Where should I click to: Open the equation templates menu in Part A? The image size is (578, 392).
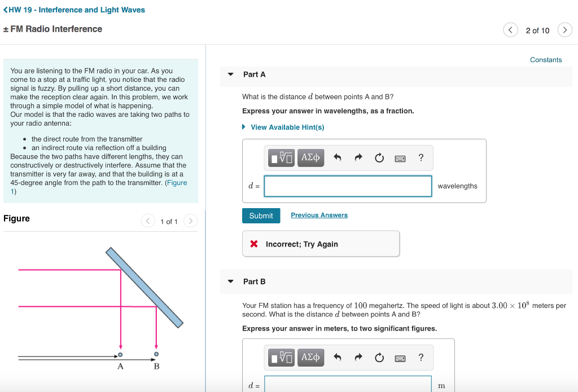(281, 158)
